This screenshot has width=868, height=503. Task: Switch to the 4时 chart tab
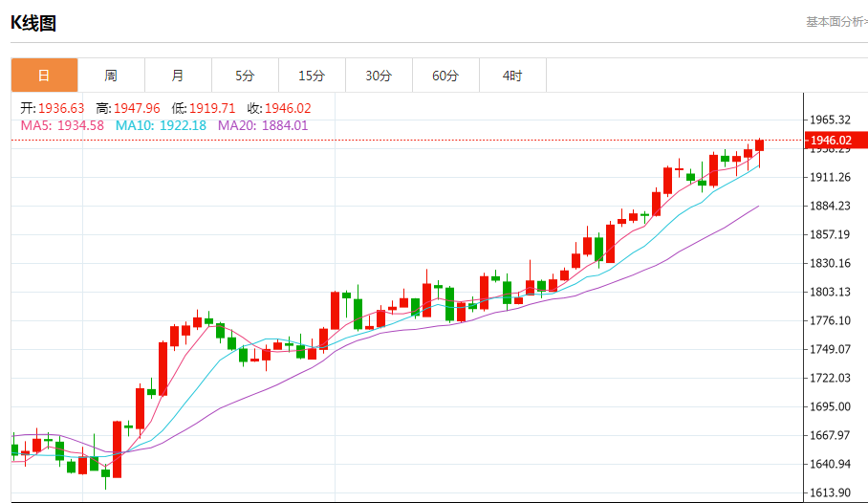tap(512, 76)
